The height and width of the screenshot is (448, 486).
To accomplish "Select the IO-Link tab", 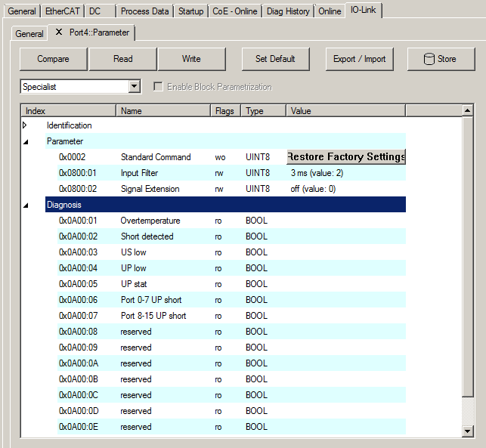I will 364,10.
